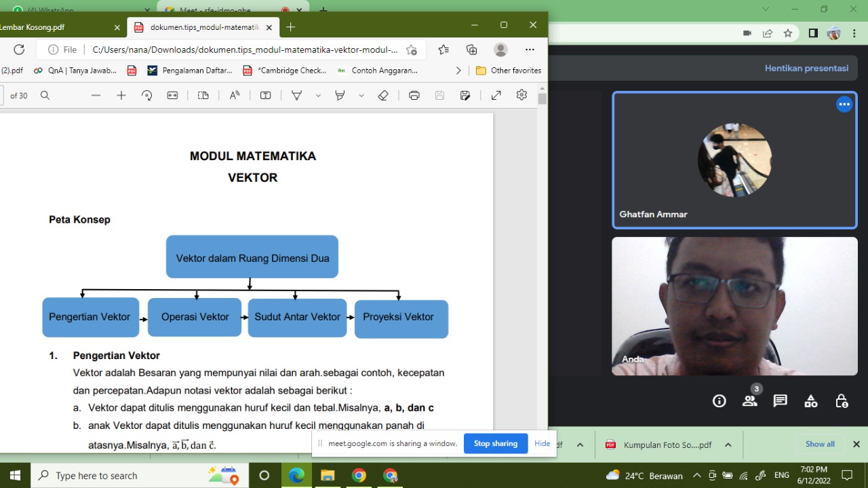The height and width of the screenshot is (488, 868).
Task: Show Meet participants list icon
Action: tap(749, 400)
